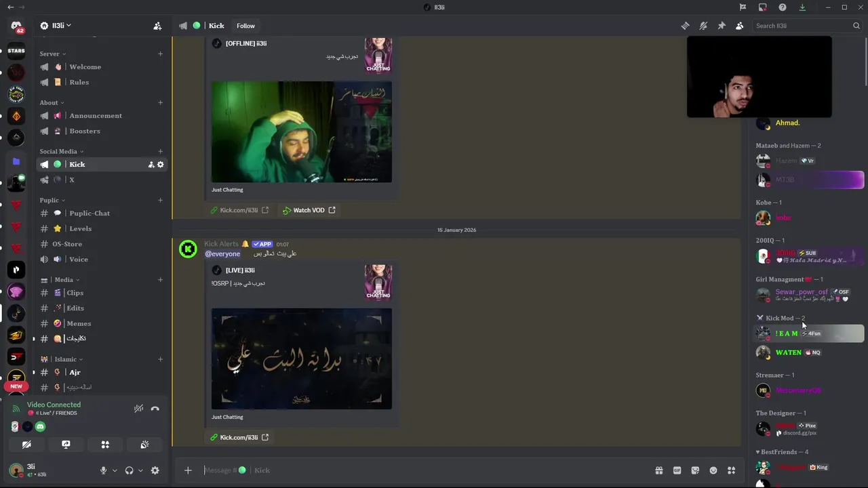Image resolution: width=868 pixels, height=488 pixels.
Task: Turn on the camera in the voice panel
Action: 26,445
